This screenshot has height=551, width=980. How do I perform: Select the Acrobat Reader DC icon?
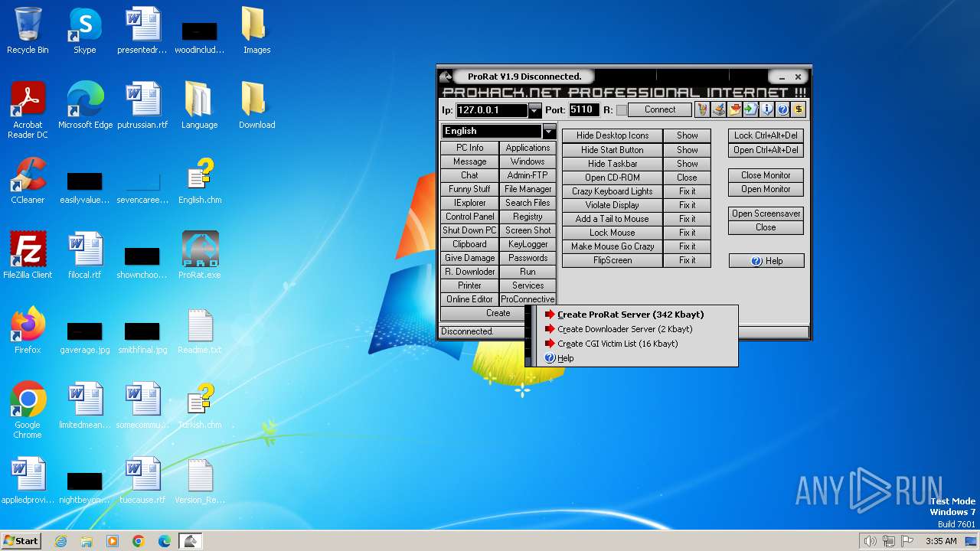pos(28,111)
